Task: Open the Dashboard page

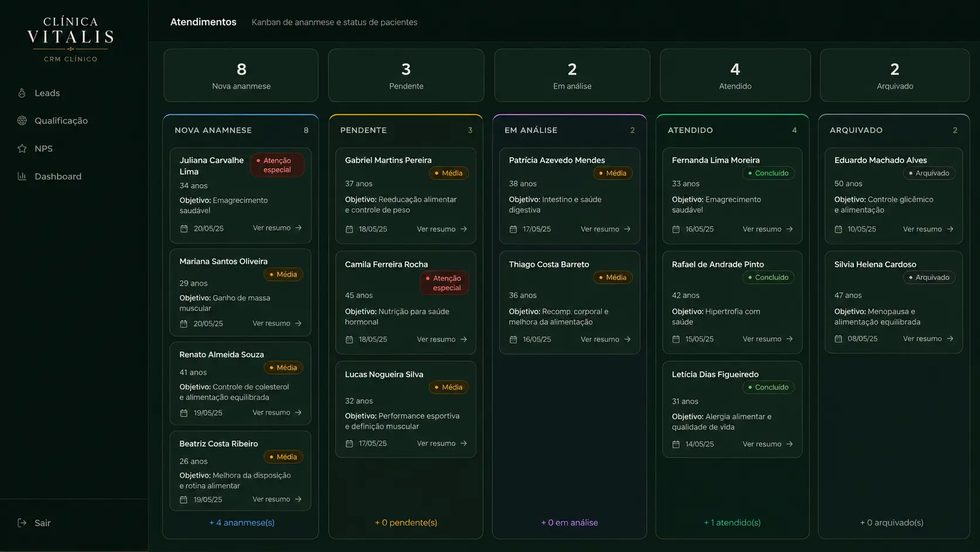Action: 57,176
